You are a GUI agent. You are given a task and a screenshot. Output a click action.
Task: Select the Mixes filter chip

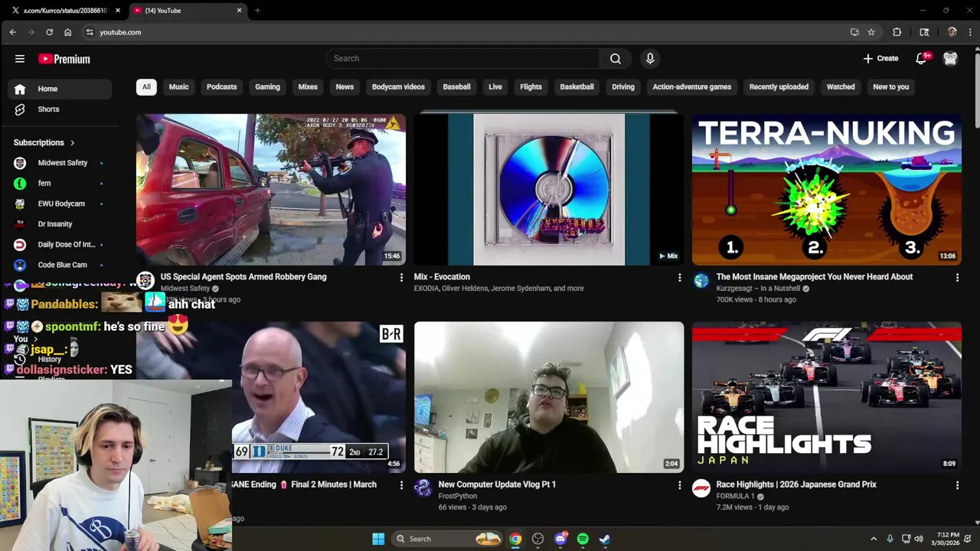click(308, 86)
